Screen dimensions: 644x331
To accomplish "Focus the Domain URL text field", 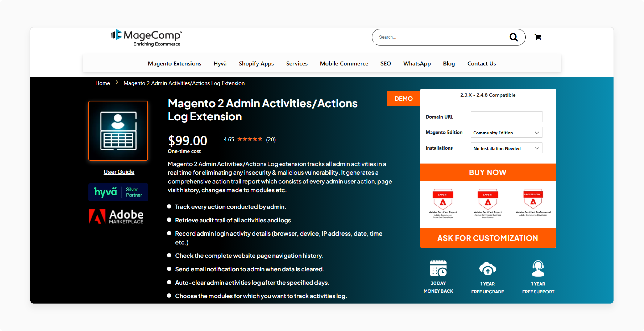I will click(506, 117).
